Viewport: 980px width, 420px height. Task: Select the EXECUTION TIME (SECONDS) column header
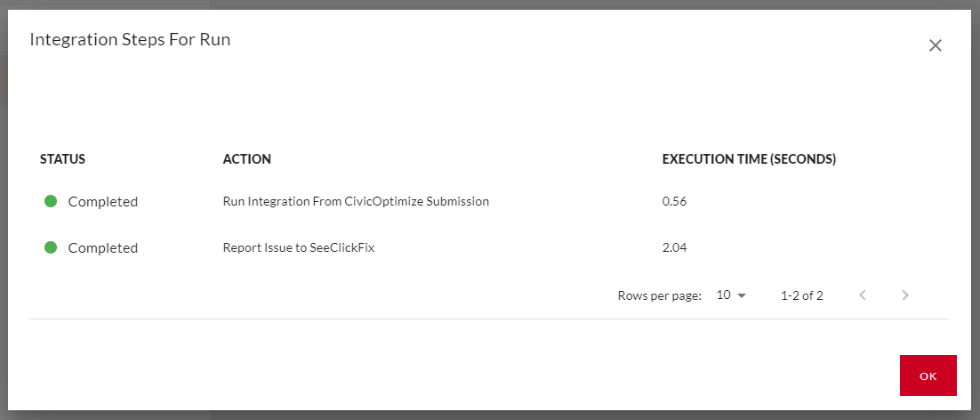(749, 159)
